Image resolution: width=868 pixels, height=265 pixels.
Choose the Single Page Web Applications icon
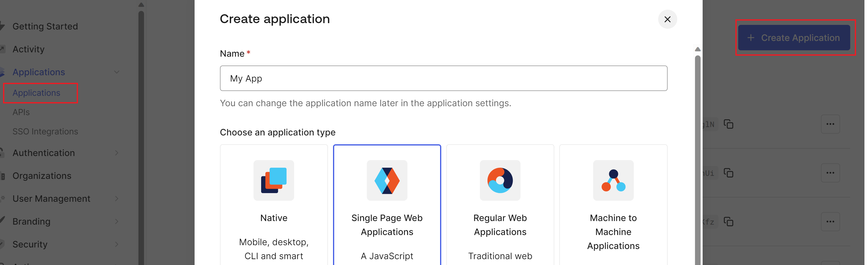[386, 180]
